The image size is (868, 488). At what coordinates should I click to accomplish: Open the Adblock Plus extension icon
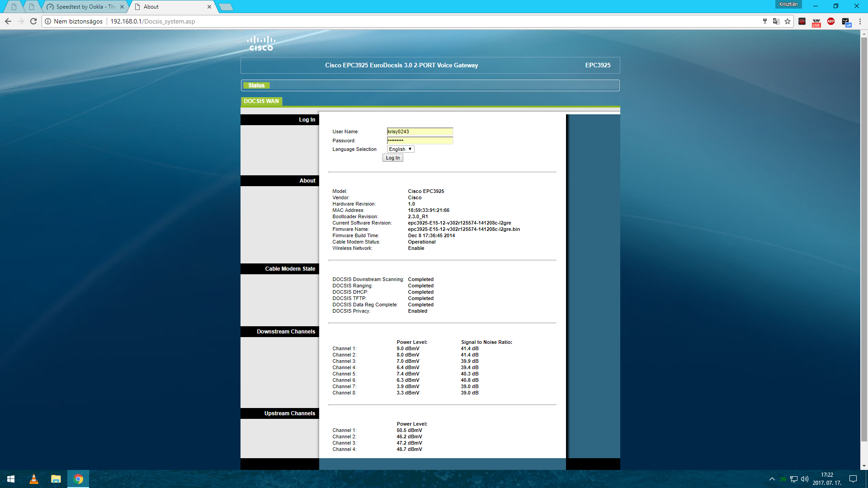831,21
